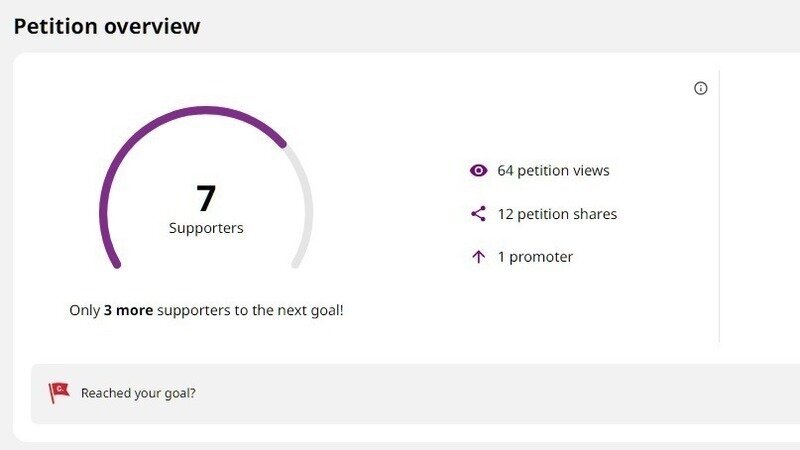This screenshot has width=800, height=450.
Task: Click the word "shares" in the stats list
Action: click(x=595, y=214)
